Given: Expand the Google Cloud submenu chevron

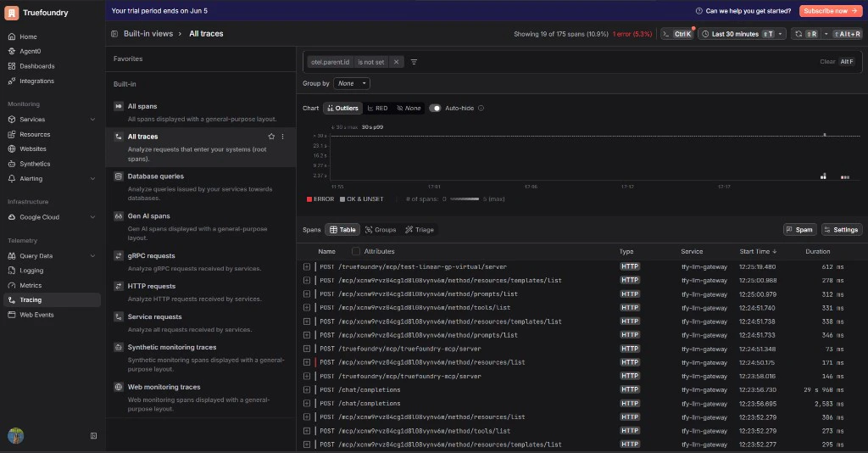Looking at the screenshot, I should (92, 217).
